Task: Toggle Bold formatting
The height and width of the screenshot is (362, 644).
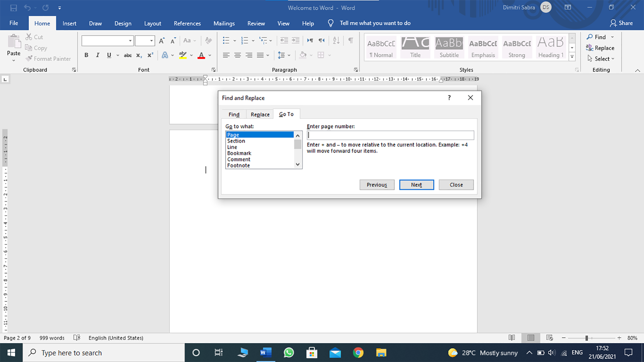Action: [x=86, y=55]
